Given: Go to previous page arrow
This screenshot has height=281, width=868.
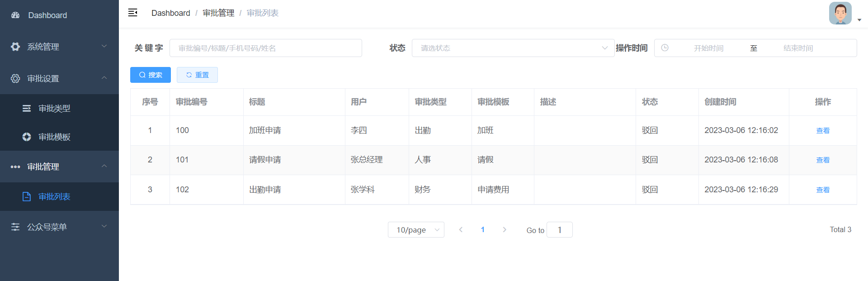Looking at the screenshot, I should pos(461,230).
